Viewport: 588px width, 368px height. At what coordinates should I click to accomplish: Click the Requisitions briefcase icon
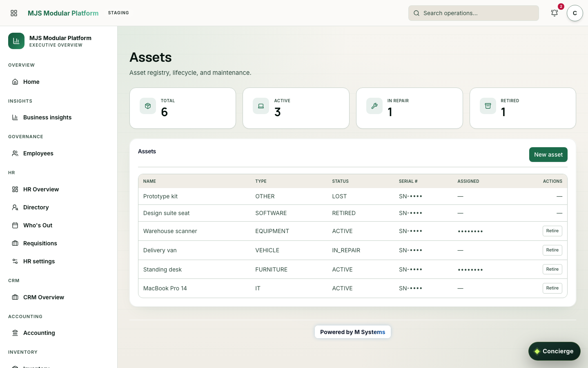click(15, 243)
